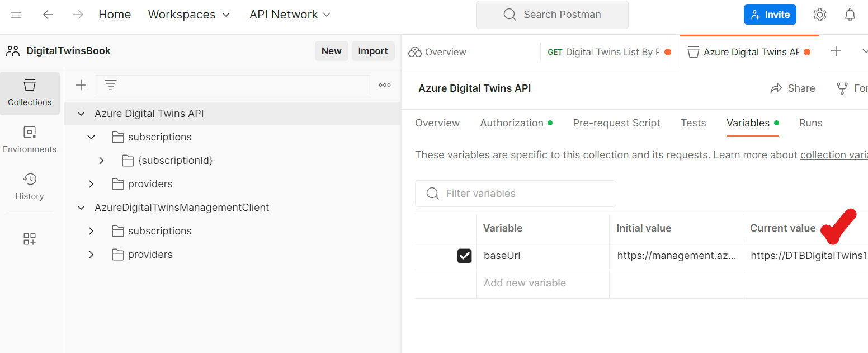Click the Share arrow icon

[776, 88]
